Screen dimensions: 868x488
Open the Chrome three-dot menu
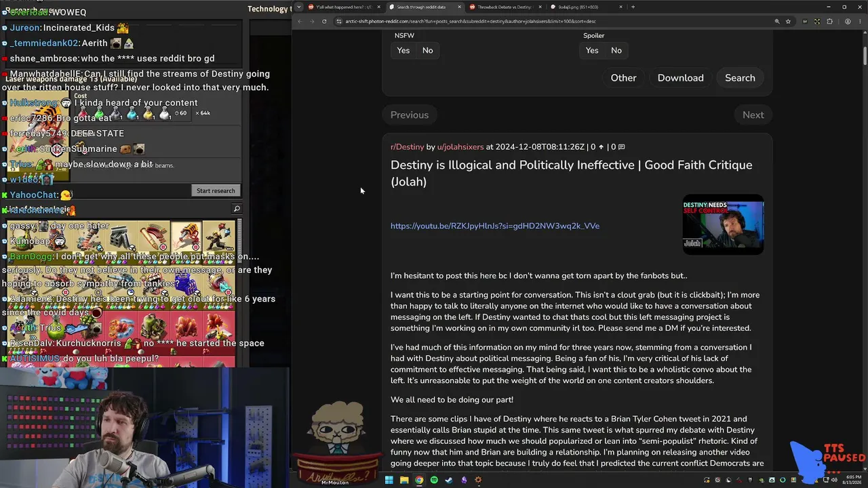(x=859, y=21)
